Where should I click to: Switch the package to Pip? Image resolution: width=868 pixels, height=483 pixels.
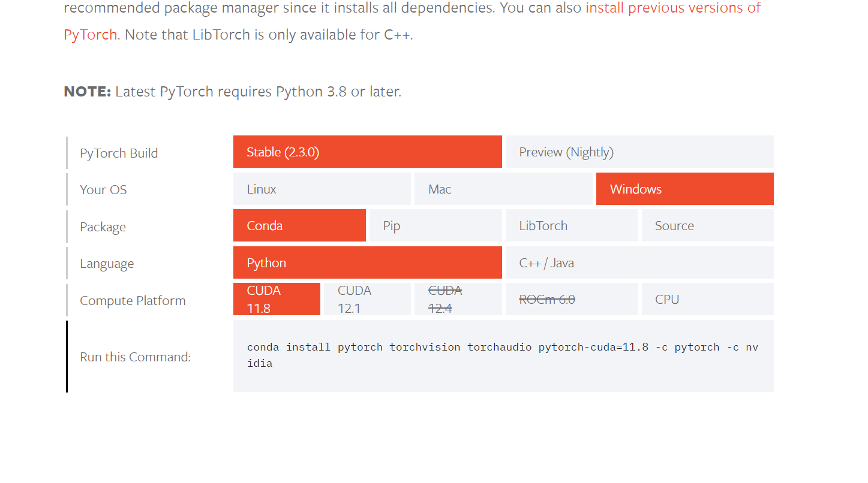click(435, 225)
